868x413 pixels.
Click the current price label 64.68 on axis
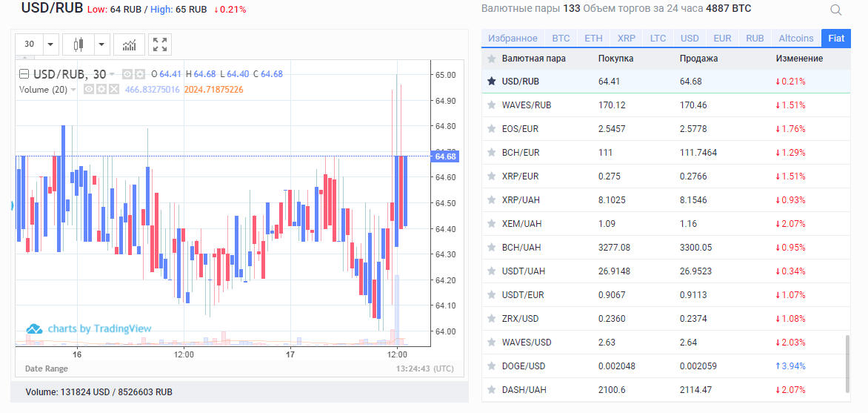(445, 156)
